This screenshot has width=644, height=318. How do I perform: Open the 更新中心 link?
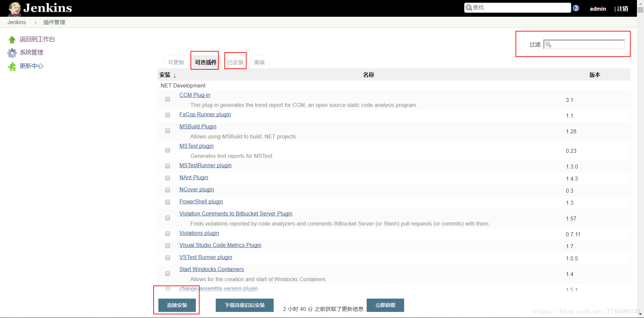point(32,66)
